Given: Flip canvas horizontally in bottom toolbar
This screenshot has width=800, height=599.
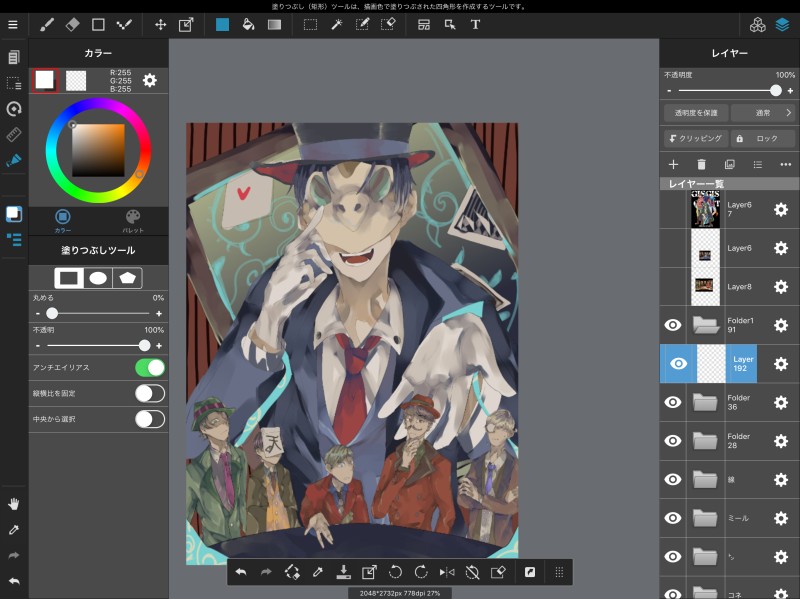Looking at the screenshot, I should (447, 572).
